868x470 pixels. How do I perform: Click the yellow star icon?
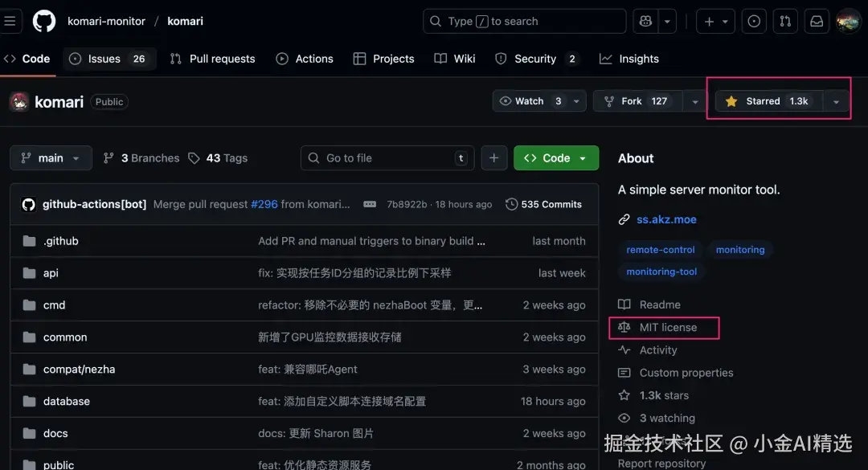pos(731,101)
